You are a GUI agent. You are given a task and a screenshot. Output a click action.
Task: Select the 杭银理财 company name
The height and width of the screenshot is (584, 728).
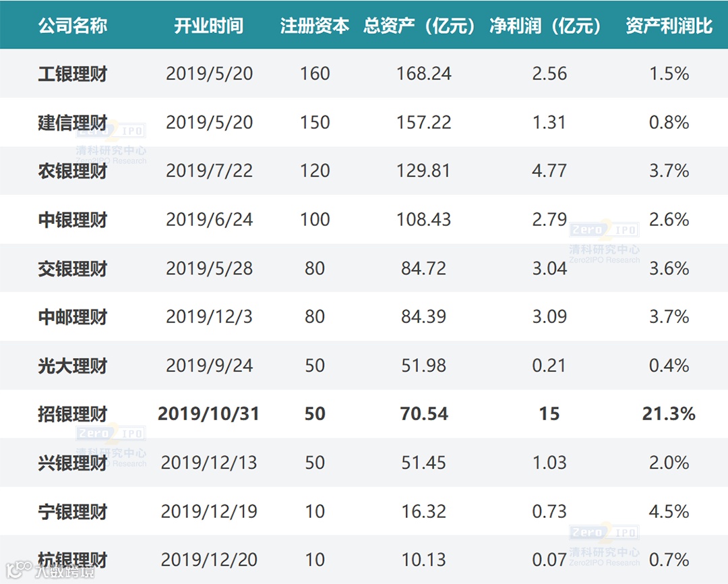pyautogui.click(x=72, y=560)
